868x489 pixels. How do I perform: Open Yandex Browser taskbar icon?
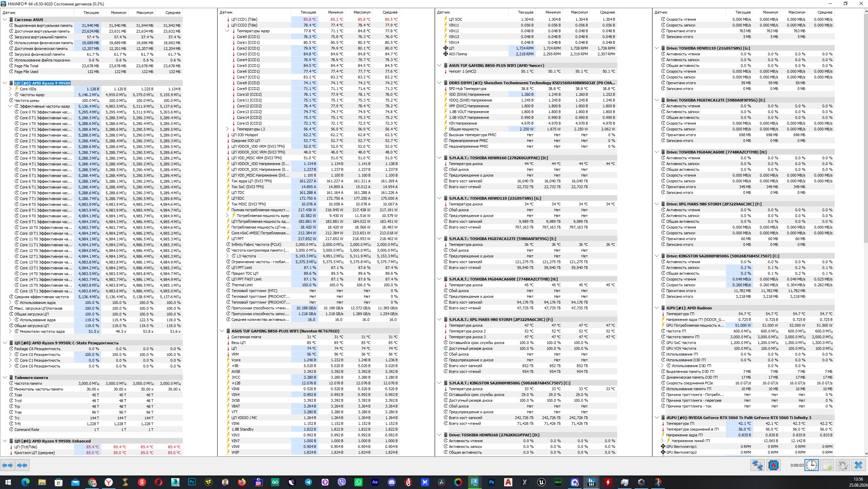tap(109, 482)
